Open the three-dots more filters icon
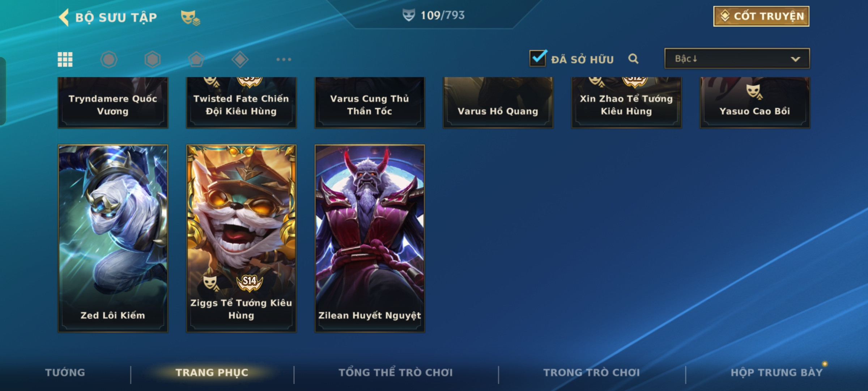 pos(284,59)
